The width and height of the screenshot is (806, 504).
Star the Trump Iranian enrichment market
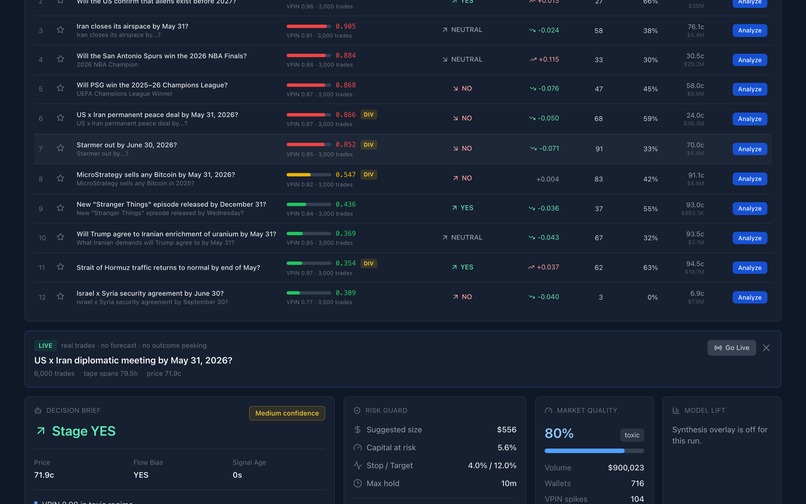coord(61,237)
